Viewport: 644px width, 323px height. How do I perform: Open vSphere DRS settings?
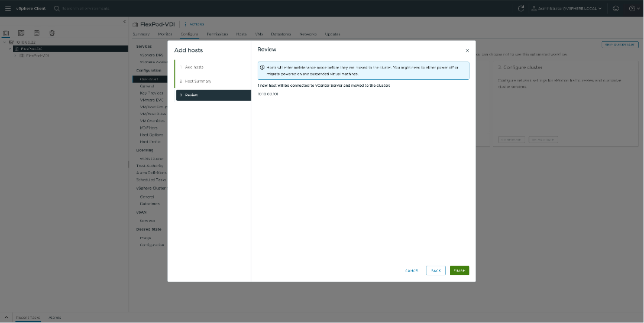(x=151, y=55)
